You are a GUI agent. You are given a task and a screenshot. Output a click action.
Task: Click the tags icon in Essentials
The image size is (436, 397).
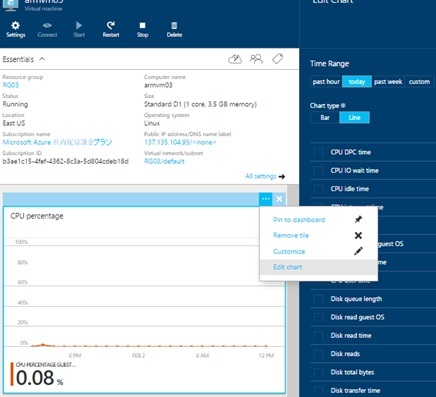coord(277,59)
